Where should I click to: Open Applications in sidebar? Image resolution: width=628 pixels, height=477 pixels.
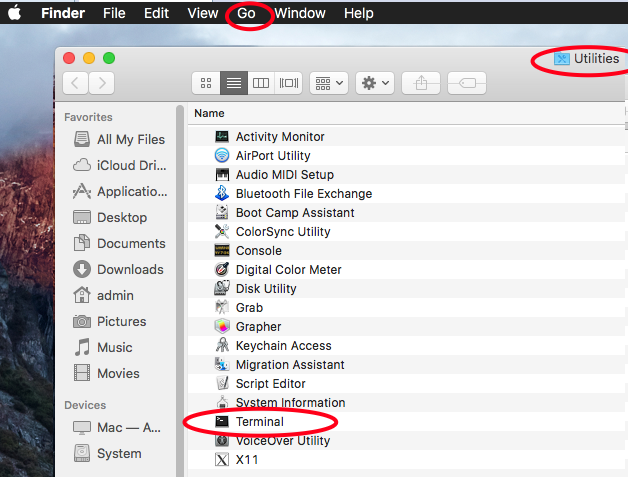point(119,191)
